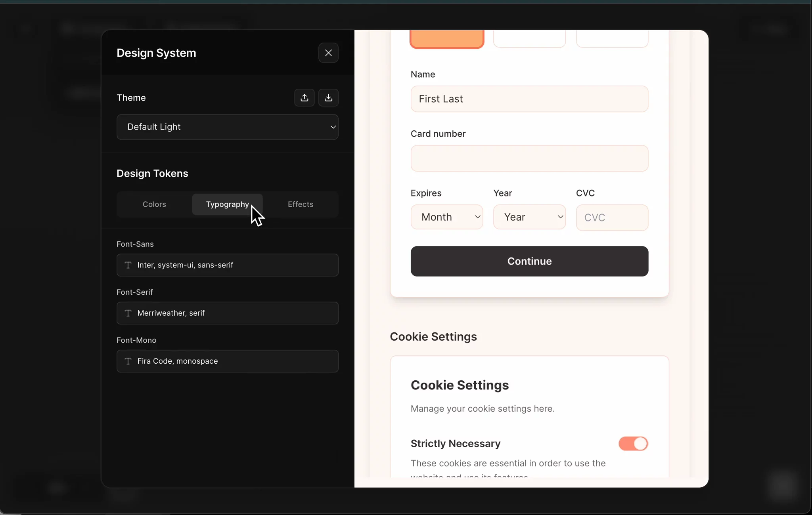Expand the Year expiry dropdown

coord(529,217)
